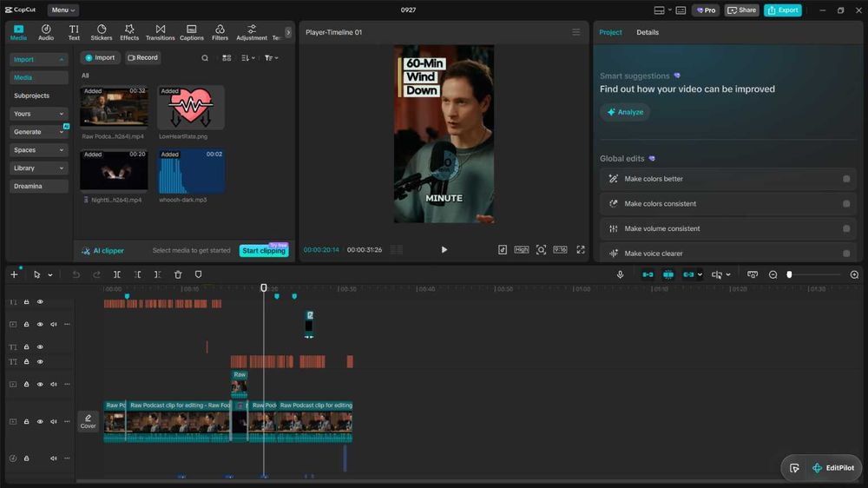Click the Export button
The height and width of the screenshot is (488, 868).
(x=783, y=10)
